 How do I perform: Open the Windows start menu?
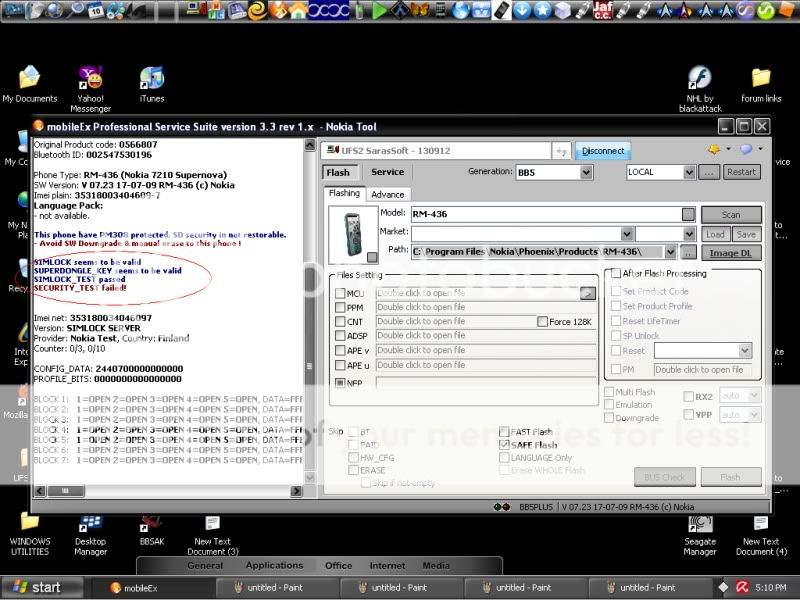click(42, 587)
